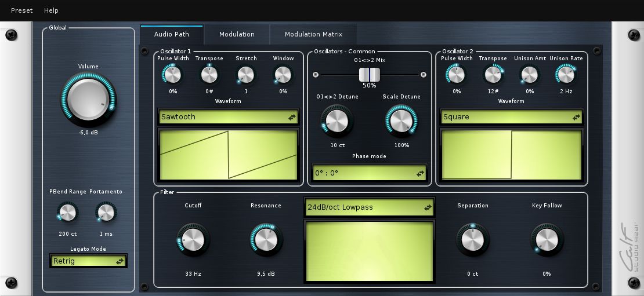Screen dimensions: 644x296
Task: Click the Scale Detune knob
Action: tap(401, 121)
